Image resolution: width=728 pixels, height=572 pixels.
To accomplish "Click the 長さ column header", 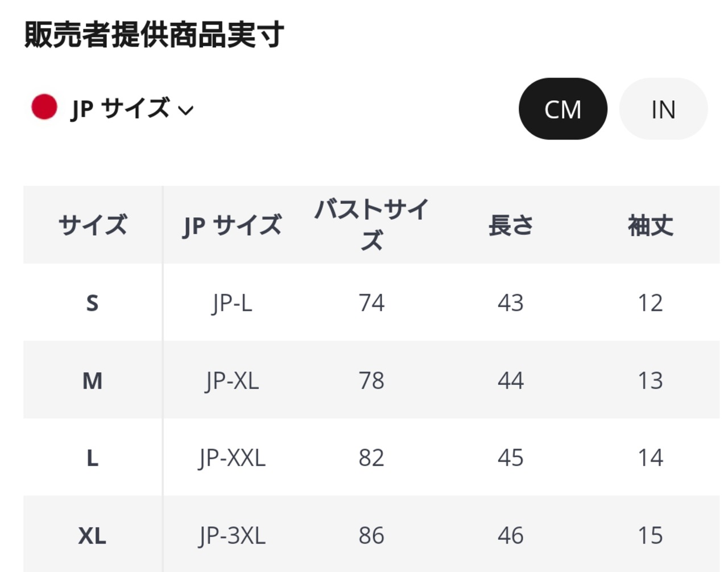I will coord(511,225).
